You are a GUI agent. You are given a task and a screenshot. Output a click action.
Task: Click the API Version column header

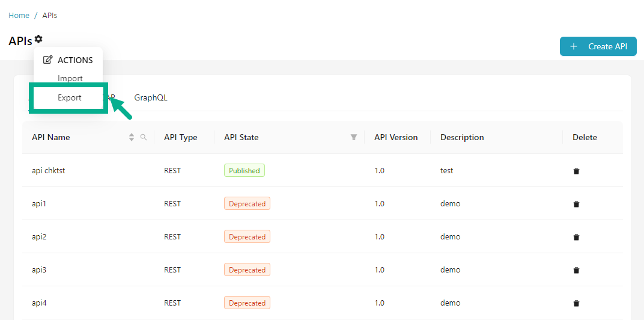tap(395, 137)
